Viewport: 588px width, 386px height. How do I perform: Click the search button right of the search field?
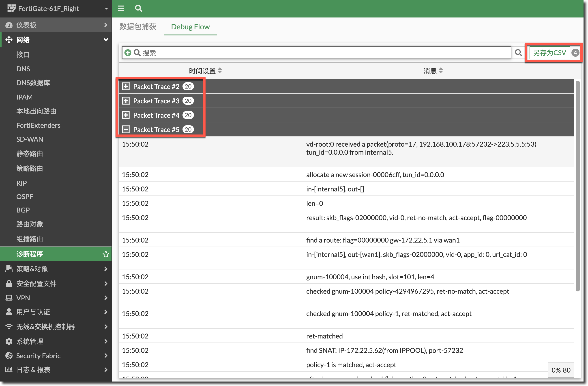(518, 53)
